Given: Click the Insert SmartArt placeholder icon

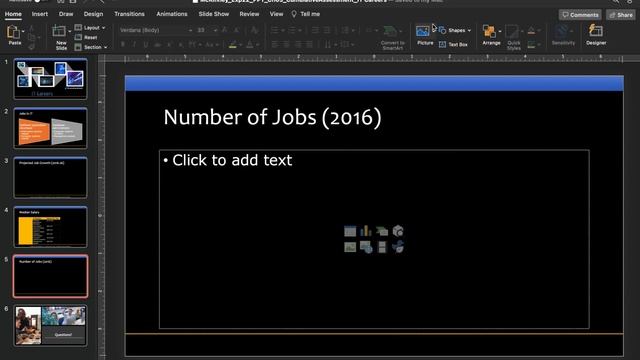Looking at the screenshot, I should [x=382, y=231].
